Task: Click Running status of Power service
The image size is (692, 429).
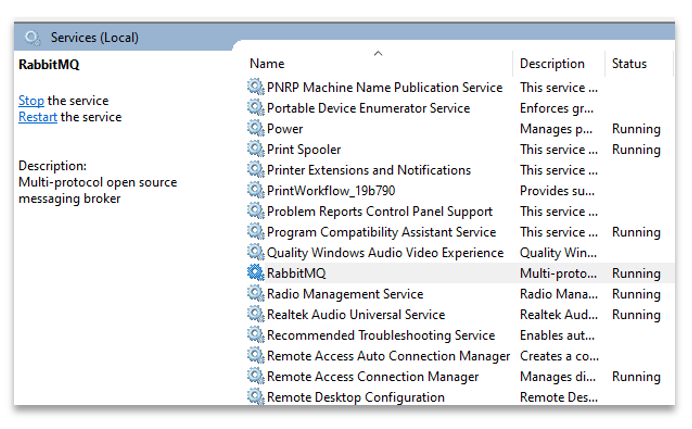Action: pyautogui.click(x=636, y=129)
